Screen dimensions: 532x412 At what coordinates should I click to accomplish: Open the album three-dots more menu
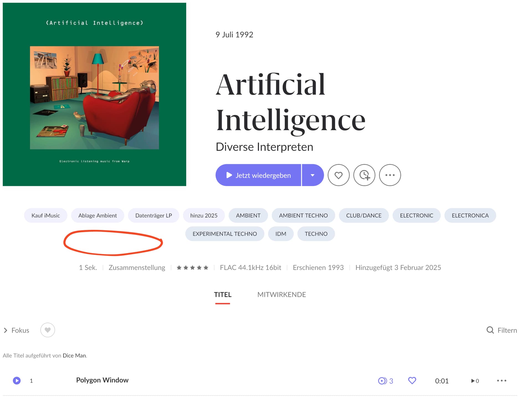(390, 175)
